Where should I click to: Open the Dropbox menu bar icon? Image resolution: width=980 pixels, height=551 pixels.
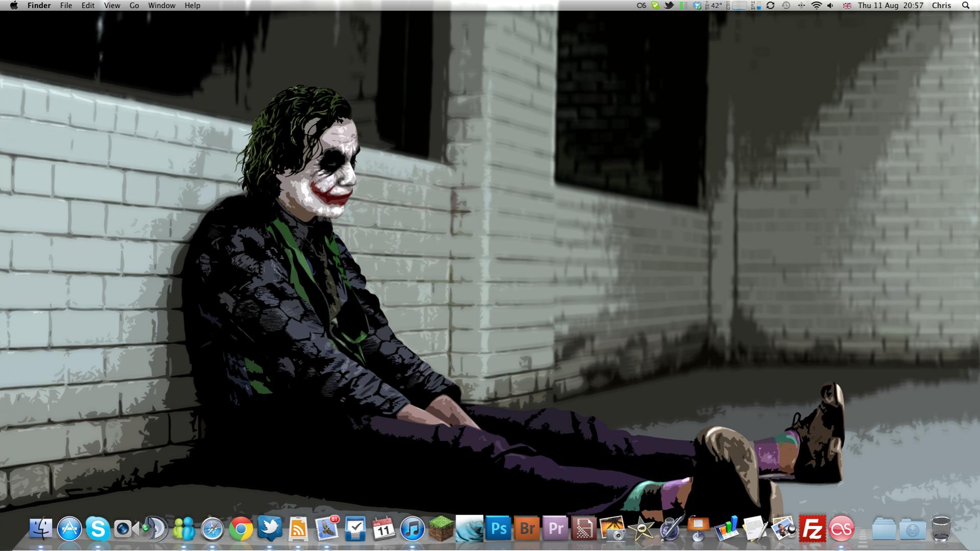click(x=697, y=6)
